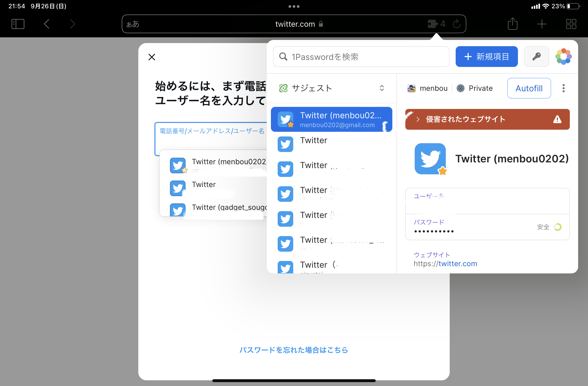The height and width of the screenshot is (386, 588).
Task: Toggle the Safari sidebar
Action: [18, 24]
